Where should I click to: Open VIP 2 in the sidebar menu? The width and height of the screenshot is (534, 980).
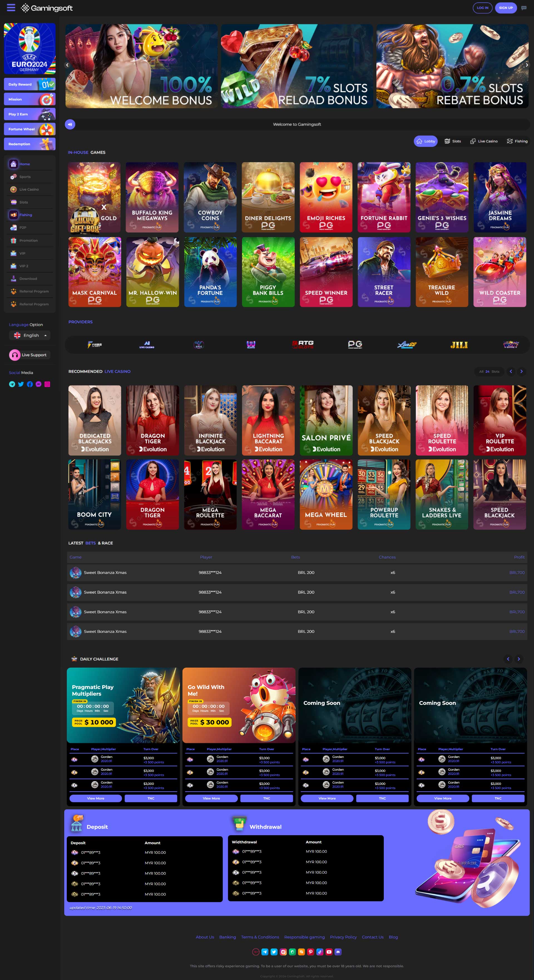click(30, 266)
